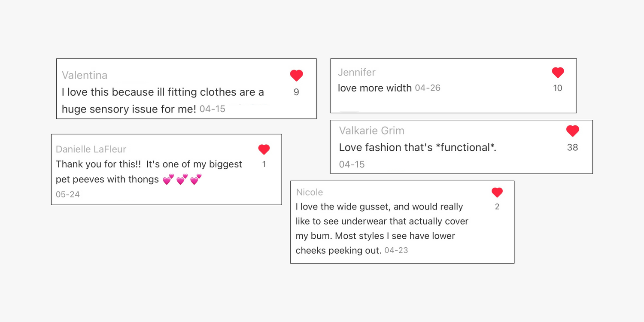Click the 10 likes count on Jennifer's comment
This screenshot has height=322, width=644.
click(x=558, y=88)
